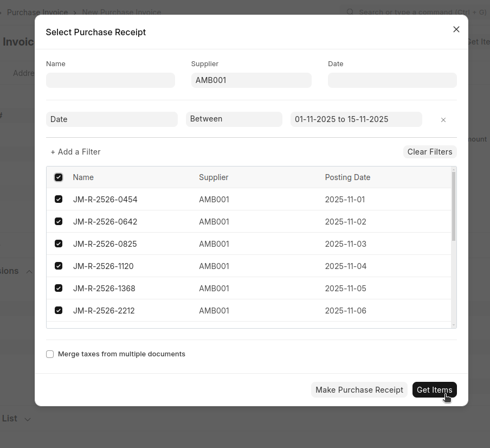Click the Name search input field
Screen dimensions: 490x448
pyautogui.click(x=111, y=80)
